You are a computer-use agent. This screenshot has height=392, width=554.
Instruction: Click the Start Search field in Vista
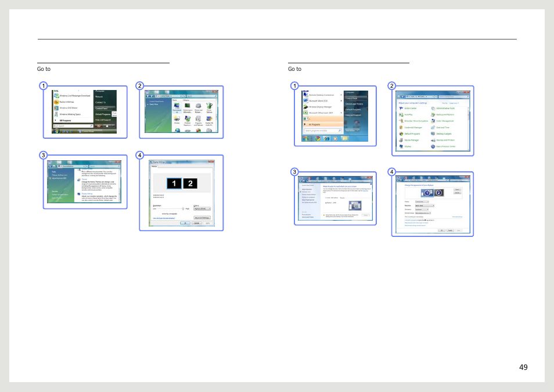point(73,126)
